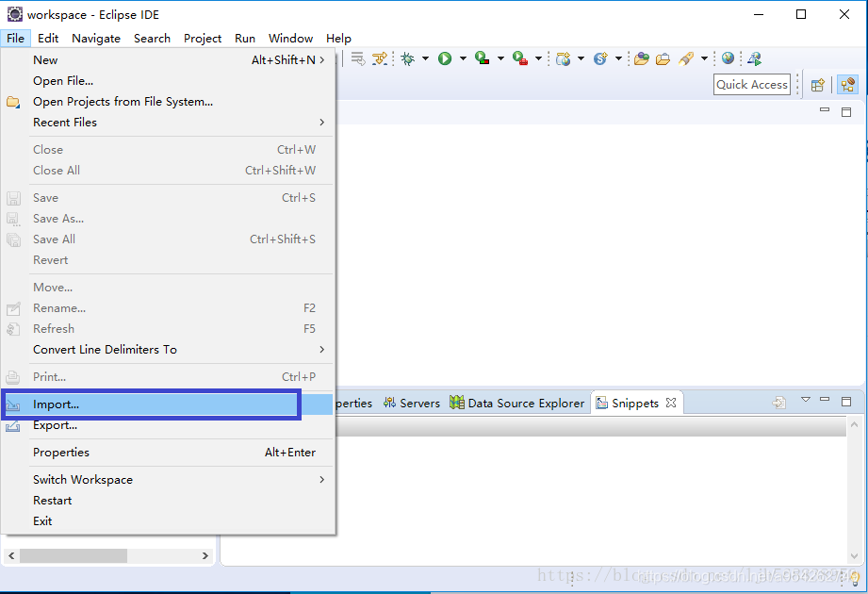The image size is (868, 594).
Task: Open the Coverage dropdown arrow
Action: pyautogui.click(x=500, y=58)
